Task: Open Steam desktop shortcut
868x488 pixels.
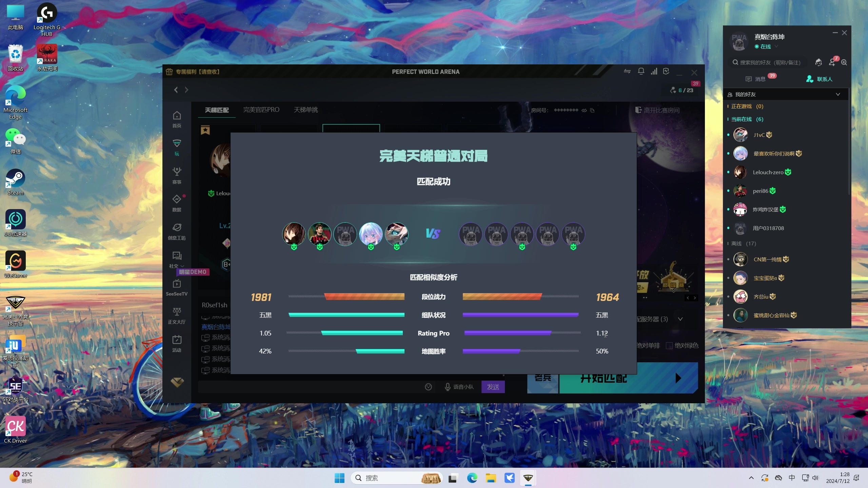Action: [x=15, y=182]
